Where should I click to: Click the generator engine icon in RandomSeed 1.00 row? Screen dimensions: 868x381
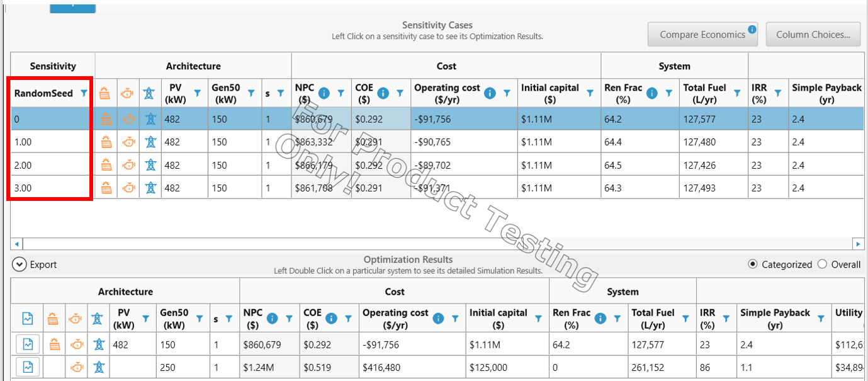pyautogui.click(x=128, y=142)
